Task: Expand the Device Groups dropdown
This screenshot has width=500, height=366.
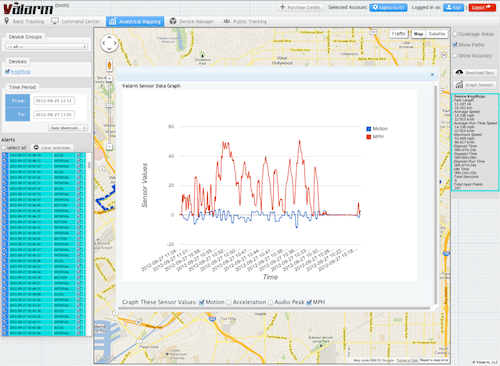Action: [x=47, y=47]
